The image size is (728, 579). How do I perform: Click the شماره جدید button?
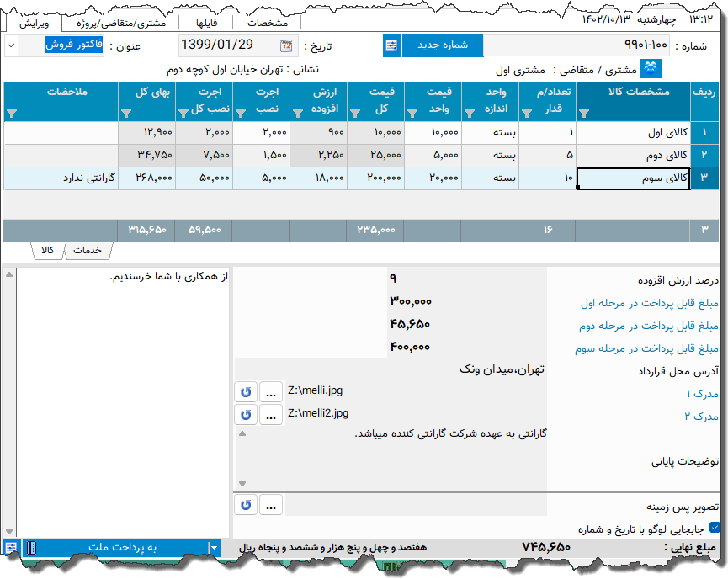(x=445, y=45)
